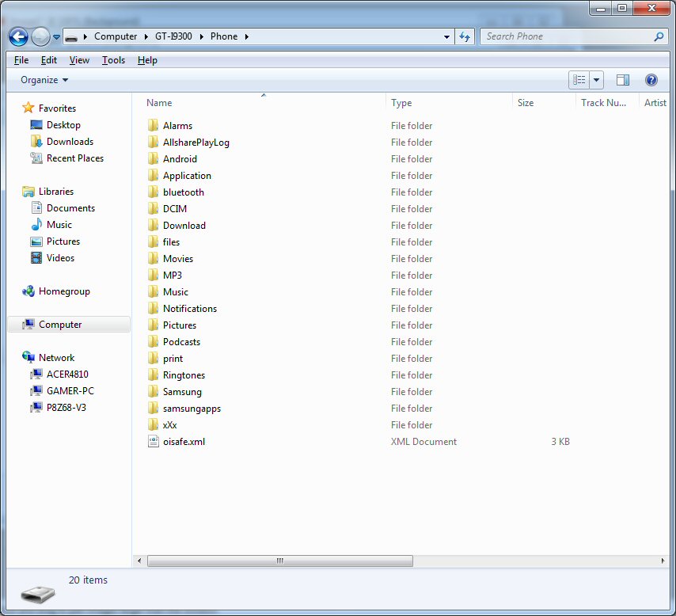
Task: Open the Edit menu
Action: coord(49,60)
